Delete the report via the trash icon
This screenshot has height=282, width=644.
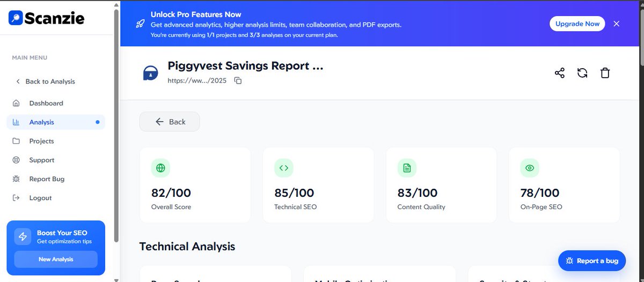[605, 73]
